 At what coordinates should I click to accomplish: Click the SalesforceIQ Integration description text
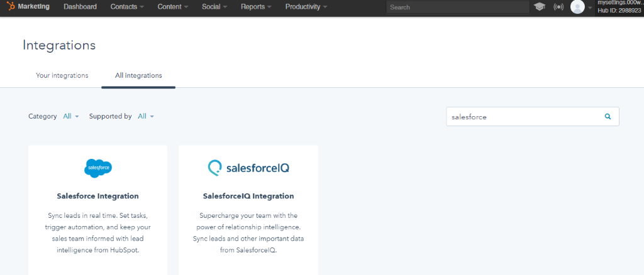248,232
